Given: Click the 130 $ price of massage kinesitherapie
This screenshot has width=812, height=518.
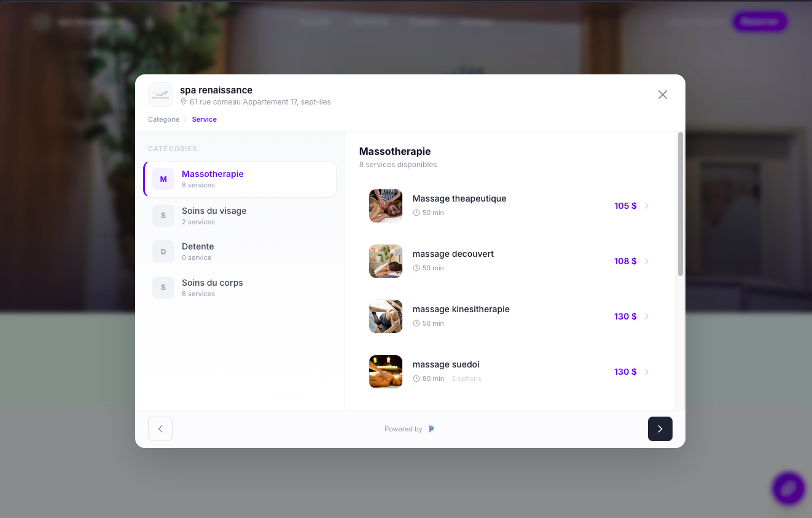Looking at the screenshot, I should 625,316.
